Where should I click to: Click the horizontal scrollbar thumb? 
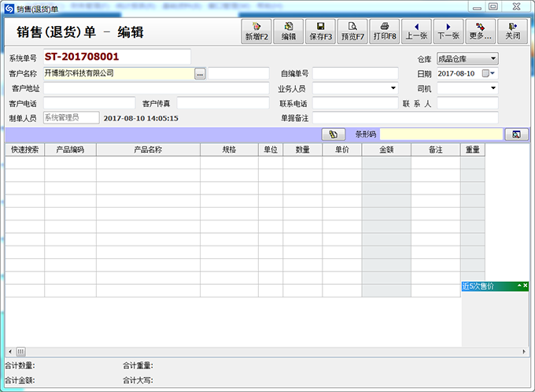(20, 351)
